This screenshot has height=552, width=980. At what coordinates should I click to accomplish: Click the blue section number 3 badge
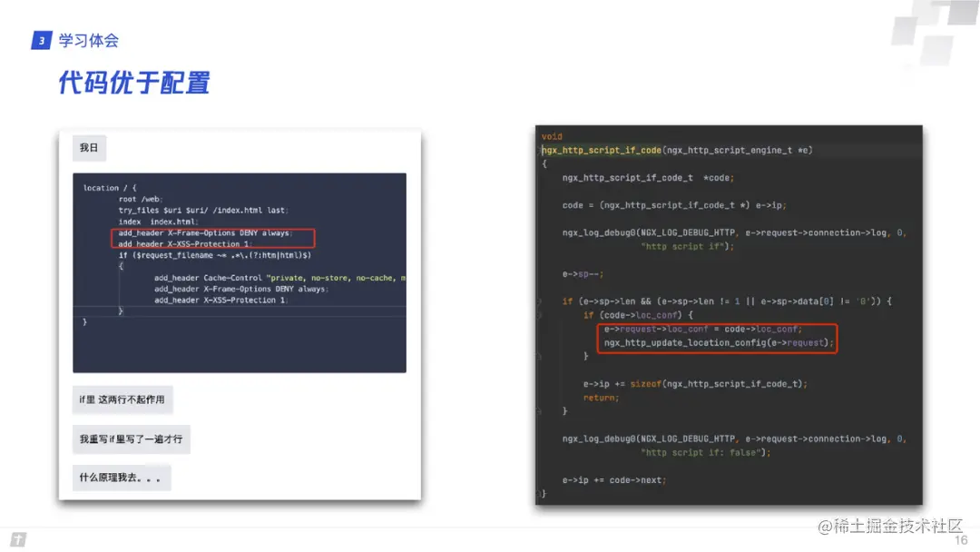pos(41,41)
